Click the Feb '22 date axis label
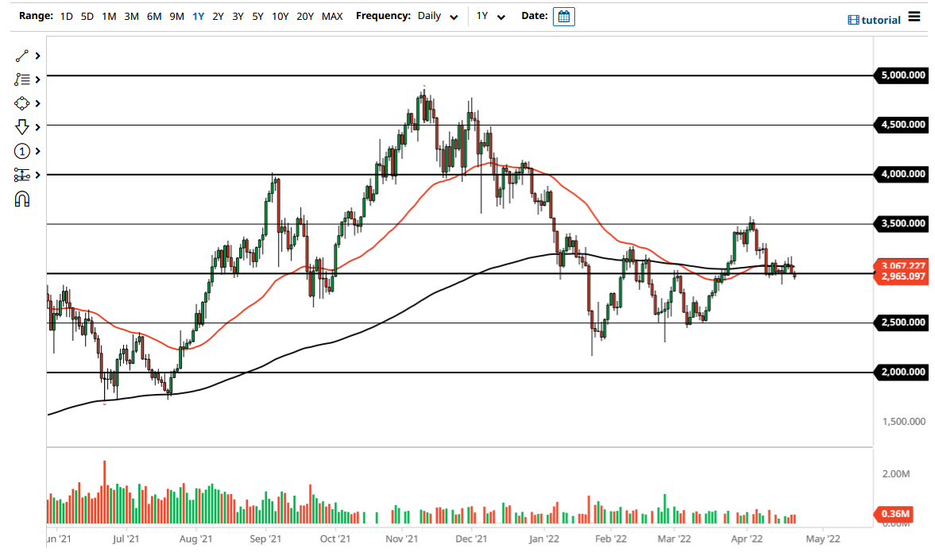This screenshot has height=560, width=935. [x=611, y=539]
